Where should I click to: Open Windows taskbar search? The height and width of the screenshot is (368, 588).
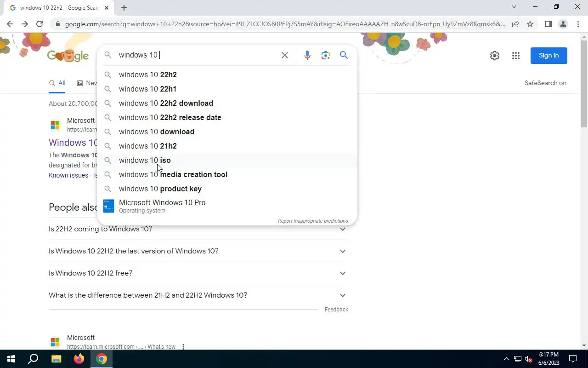coord(33,359)
